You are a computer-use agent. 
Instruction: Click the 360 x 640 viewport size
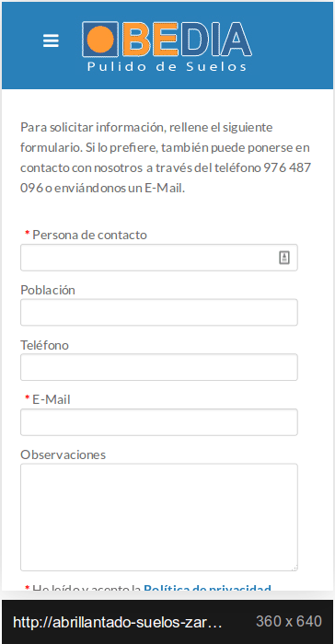tap(289, 621)
